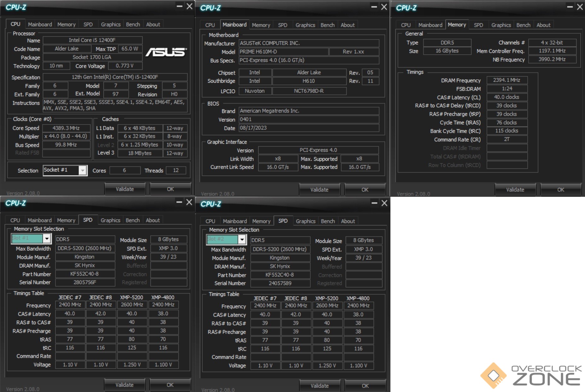Minimize the CPU-Z window showing the Memory tab

pyautogui.click(x=570, y=7)
